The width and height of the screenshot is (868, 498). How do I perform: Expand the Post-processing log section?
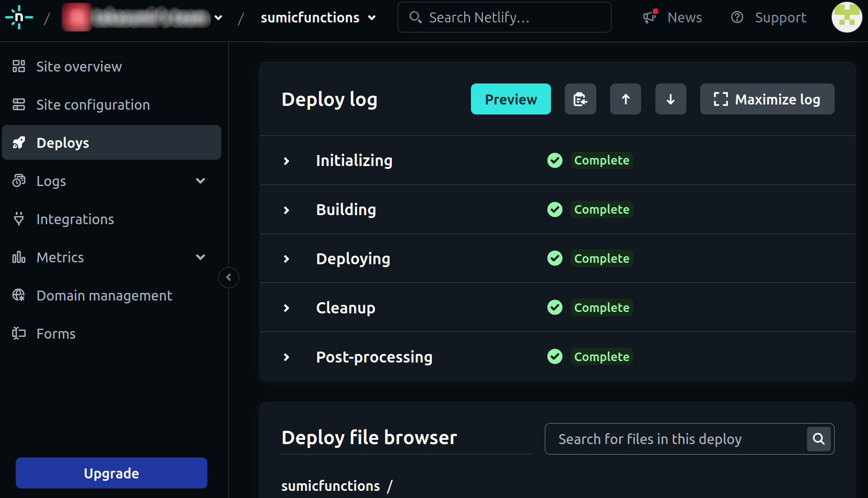pos(286,357)
